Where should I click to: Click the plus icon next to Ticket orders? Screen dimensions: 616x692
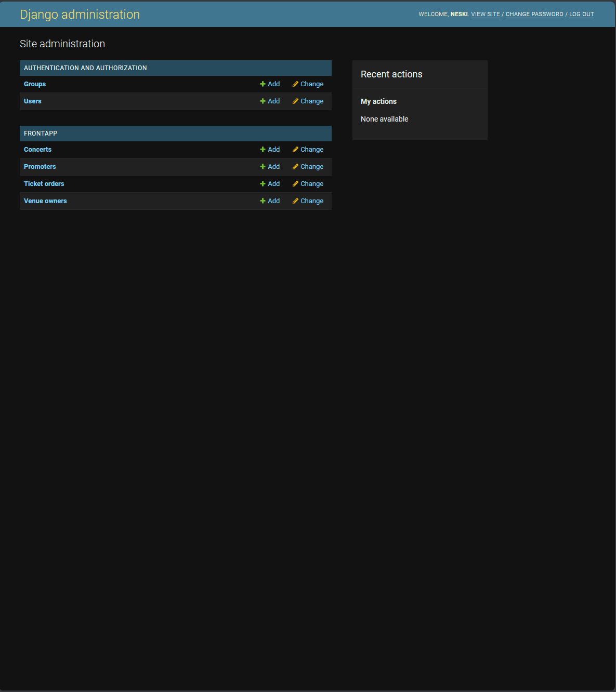point(262,183)
